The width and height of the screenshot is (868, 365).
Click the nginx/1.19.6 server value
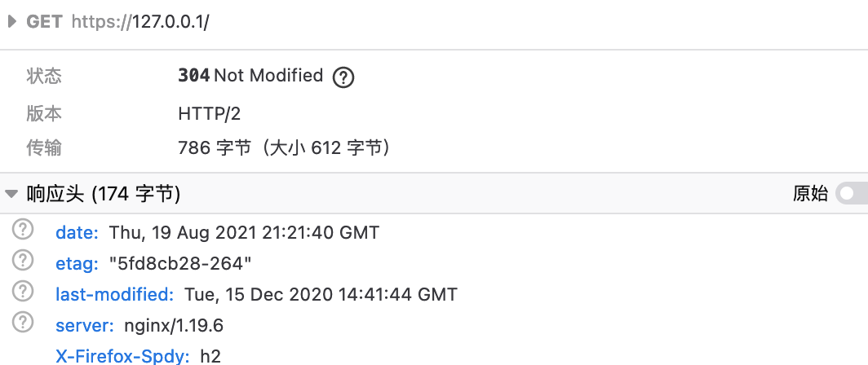pos(174,325)
